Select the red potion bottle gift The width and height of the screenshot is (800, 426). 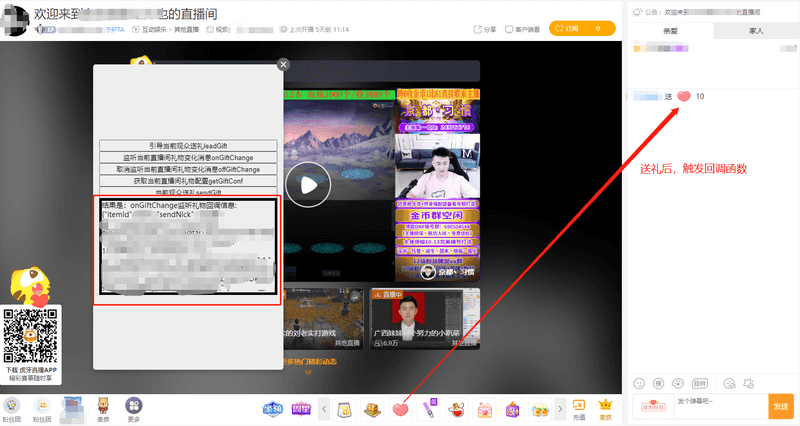pos(457,409)
